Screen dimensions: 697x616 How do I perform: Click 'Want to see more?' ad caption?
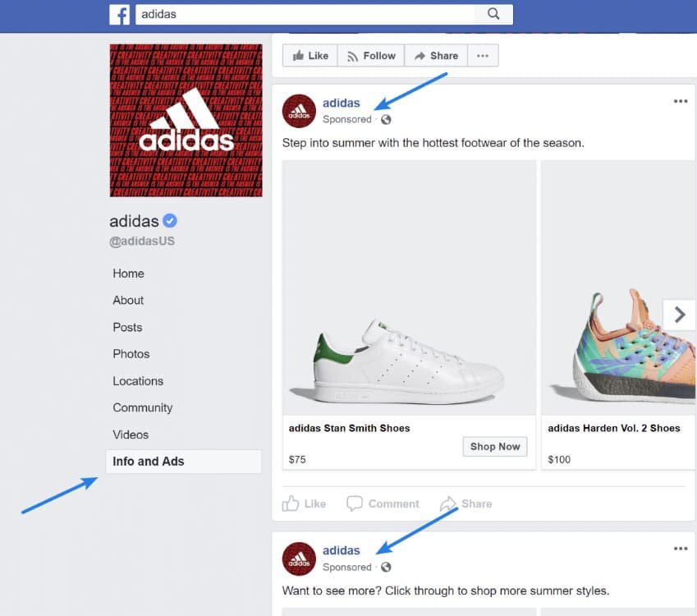pos(446,591)
